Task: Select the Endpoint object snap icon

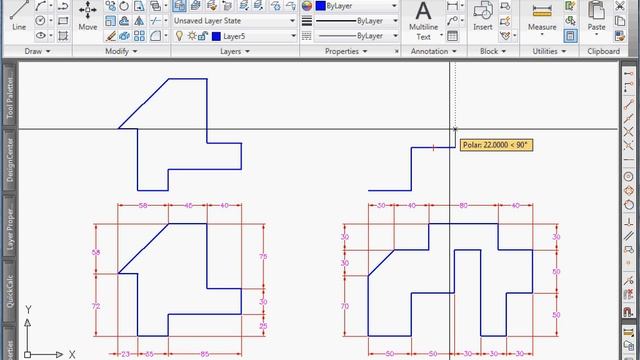Action: coord(629,104)
